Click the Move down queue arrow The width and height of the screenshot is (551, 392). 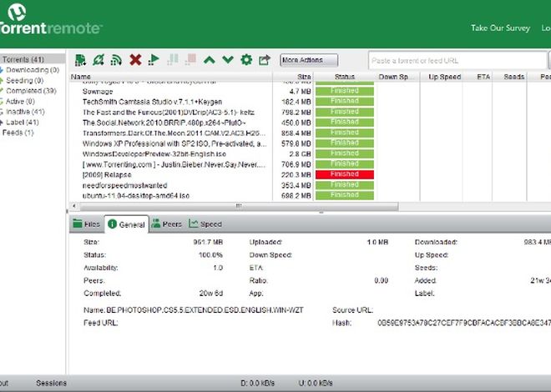click(228, 60)
